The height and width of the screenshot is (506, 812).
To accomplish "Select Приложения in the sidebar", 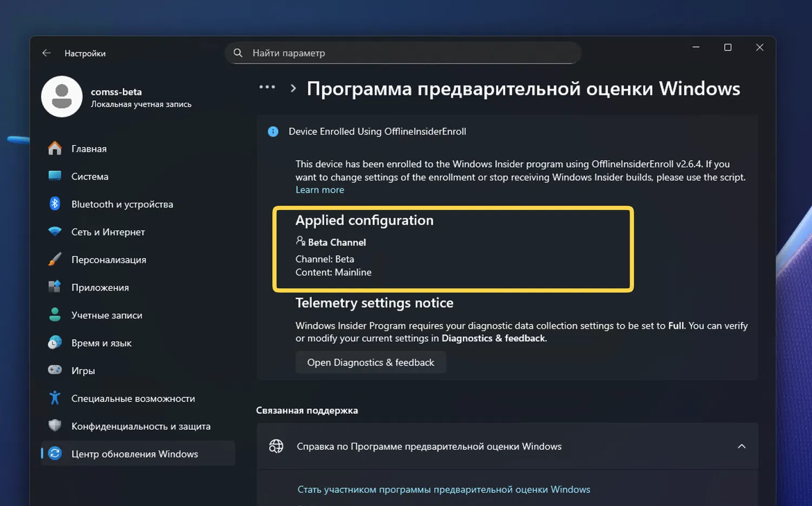I will click(138, 287).
